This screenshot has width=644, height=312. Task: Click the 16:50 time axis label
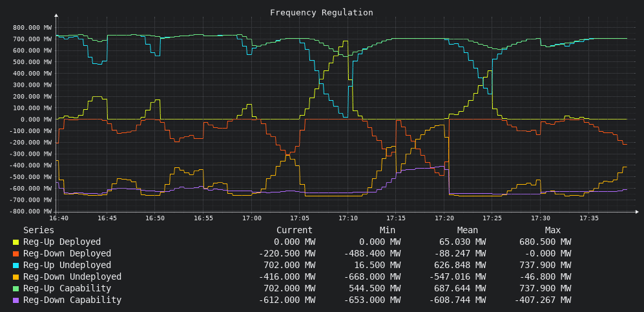coord(154,219)
